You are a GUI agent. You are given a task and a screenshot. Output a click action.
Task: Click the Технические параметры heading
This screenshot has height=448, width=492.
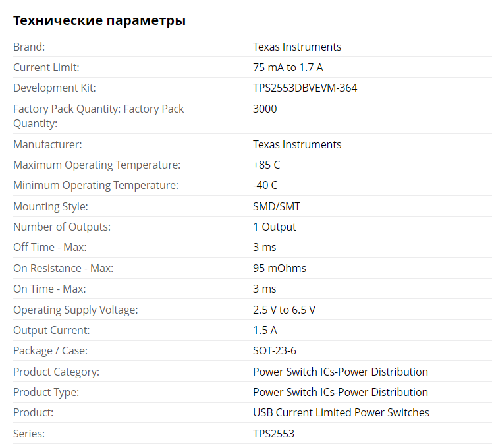99,20
